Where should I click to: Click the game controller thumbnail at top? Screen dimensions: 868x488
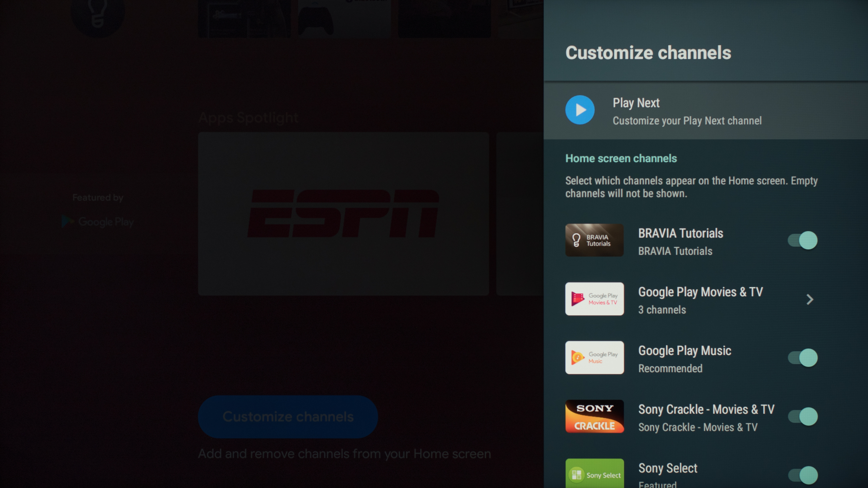[x=344, y=19]
